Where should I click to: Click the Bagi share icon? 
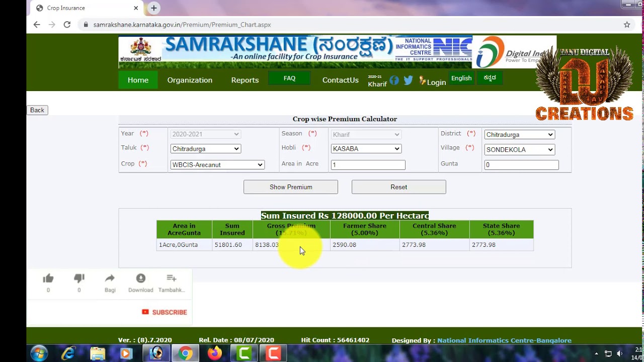pos(110,279)
